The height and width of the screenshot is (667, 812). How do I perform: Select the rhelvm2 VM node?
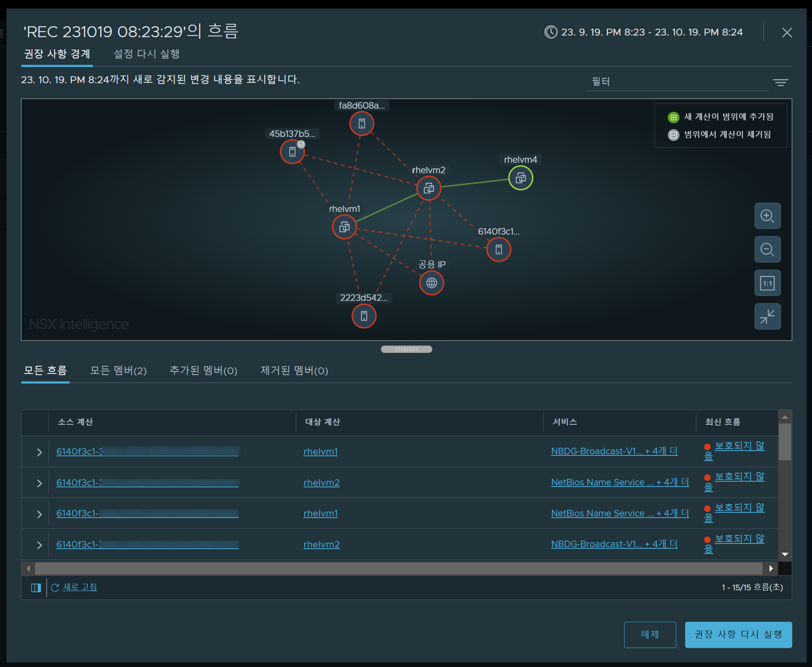pos(429,188)
